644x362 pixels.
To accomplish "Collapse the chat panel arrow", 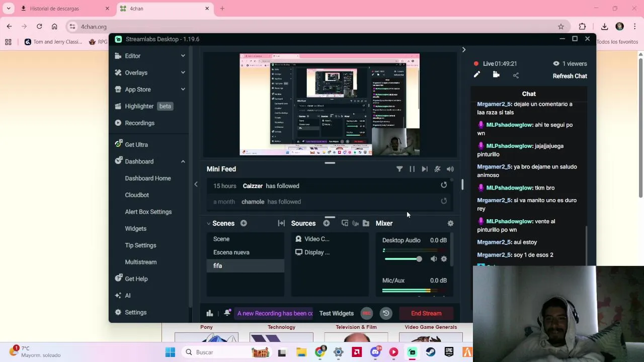I will [464, 50].
